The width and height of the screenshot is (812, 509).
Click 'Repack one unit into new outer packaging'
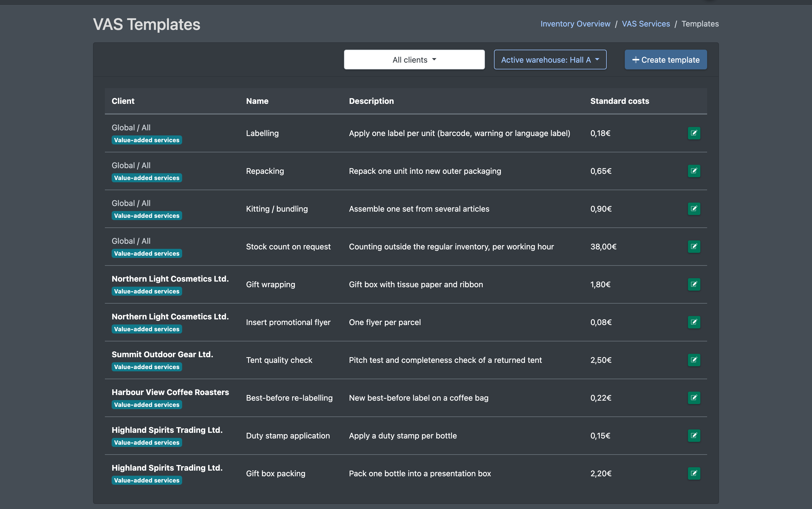[425, 171]
